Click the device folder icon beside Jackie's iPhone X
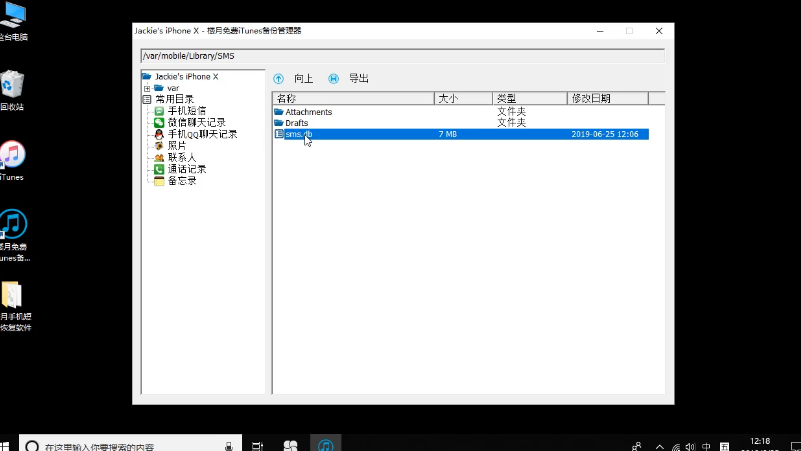The width and height of the screenshot is (801, 451). (x=147, y=77)
